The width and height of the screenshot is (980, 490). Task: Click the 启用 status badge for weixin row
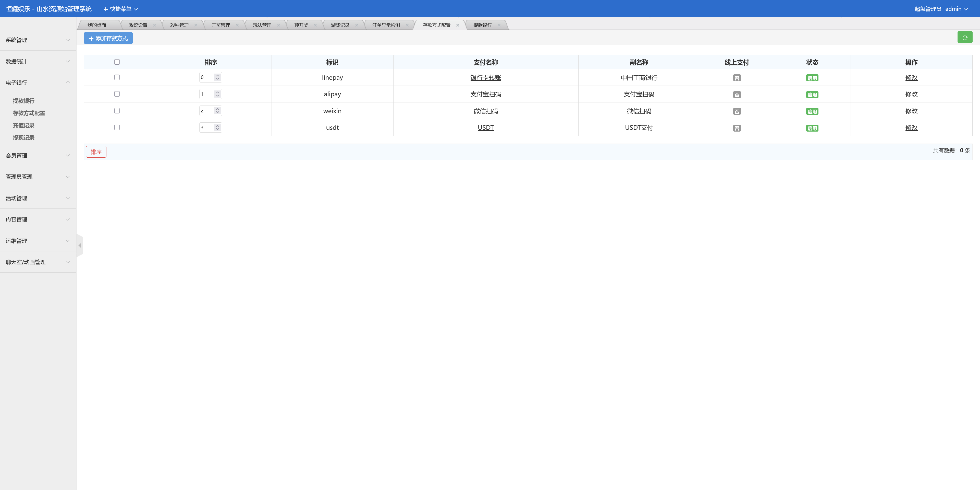point(812,112)
